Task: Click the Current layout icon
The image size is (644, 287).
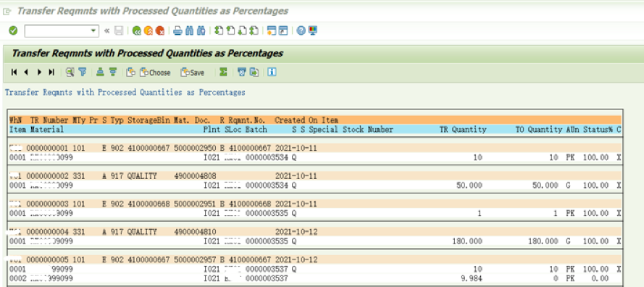Action: point(131,72)
